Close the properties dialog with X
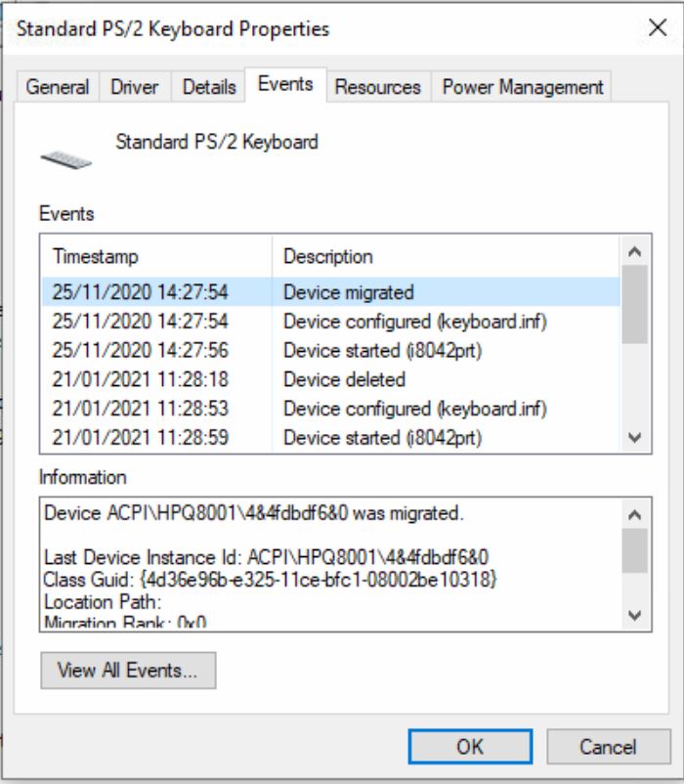Viewport: 684px width, 784px height. 658,27
